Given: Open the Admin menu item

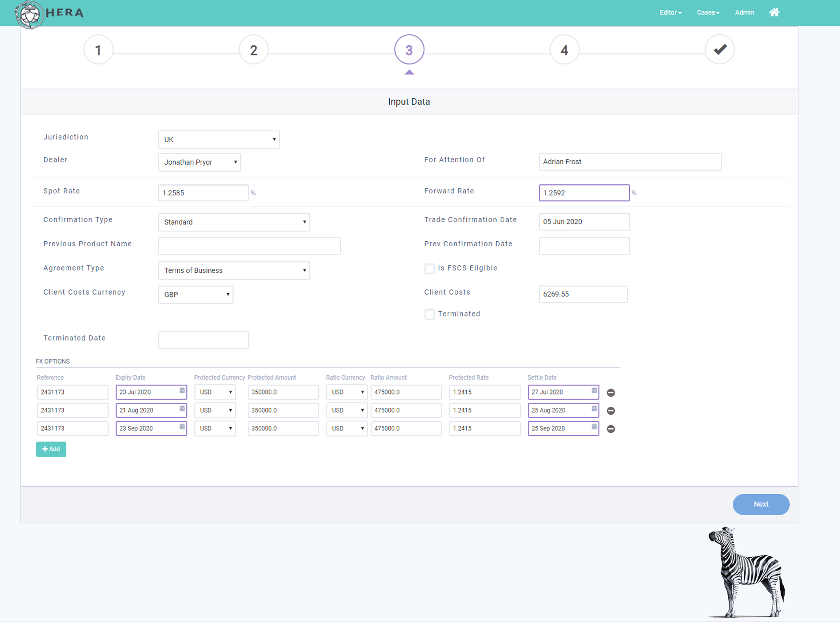Looking at the screenshot, I should 744,12.
